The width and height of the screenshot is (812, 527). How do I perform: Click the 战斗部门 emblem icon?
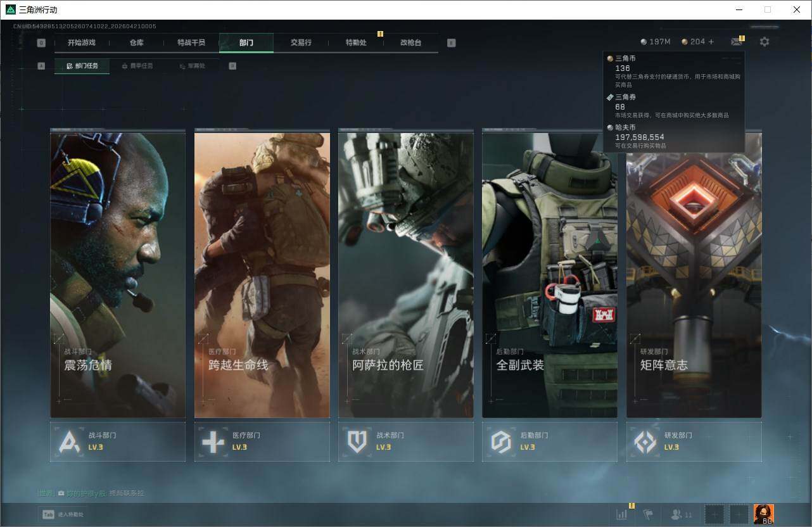click(x=69, y=441)
